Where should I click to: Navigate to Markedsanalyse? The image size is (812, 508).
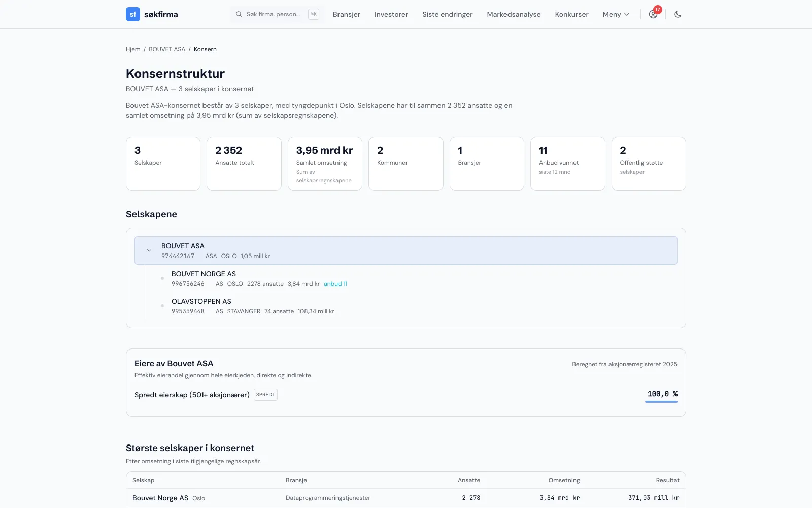click(x=514, y=14)
